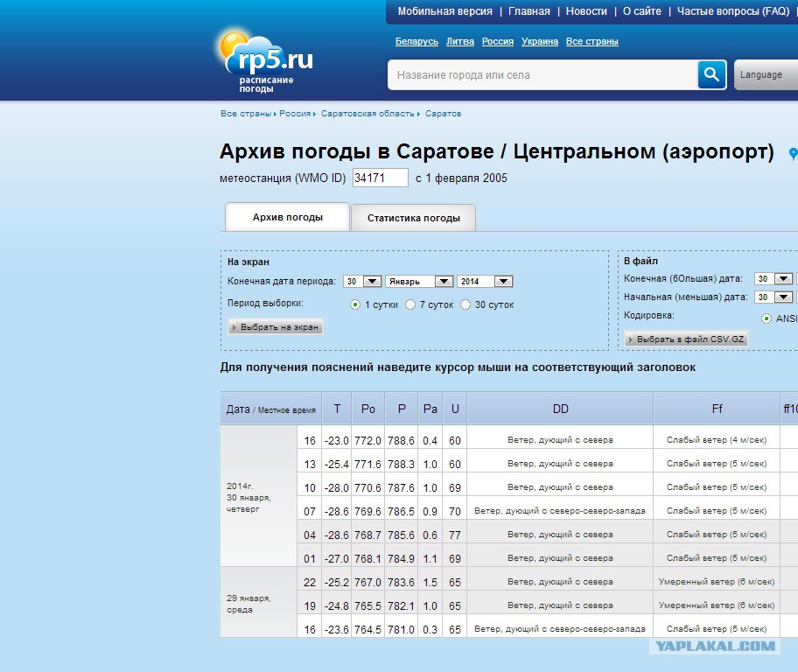This screenshot has height=672, width=798.
Task: Click the WMO ID field showing 34171
Action: pyautogui.click(x=380, y=178)
